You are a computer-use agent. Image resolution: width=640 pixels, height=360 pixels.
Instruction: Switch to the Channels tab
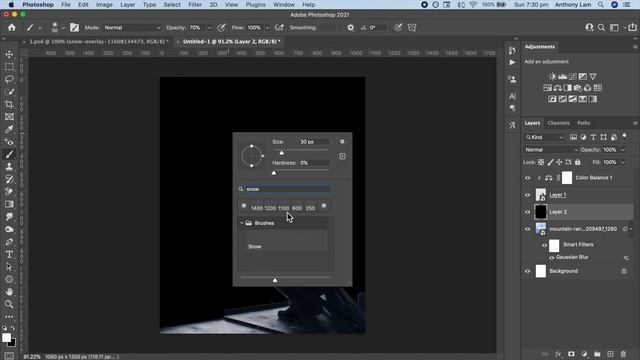click(558, 123)
